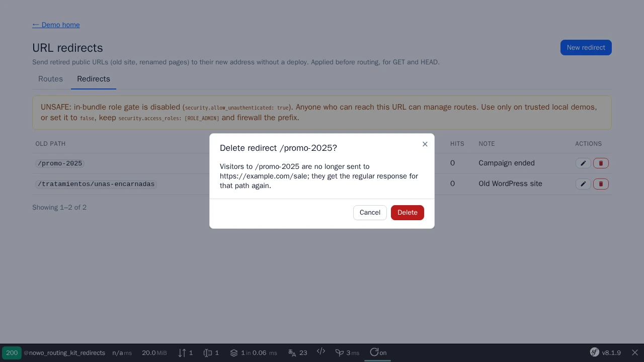Click the Actions column header

click(x=589, y=144)
